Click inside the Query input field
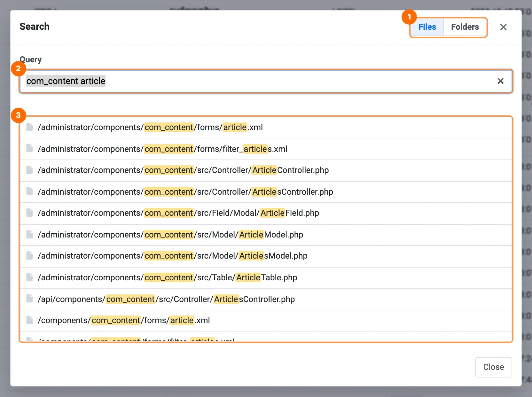 [266, 81]
